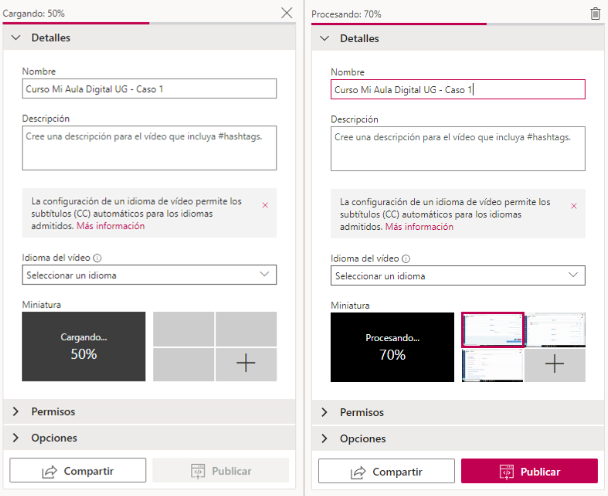Expand Permisos section in the Procesando panel
Viewport: 608px width, 496px height.
[458, 412]
